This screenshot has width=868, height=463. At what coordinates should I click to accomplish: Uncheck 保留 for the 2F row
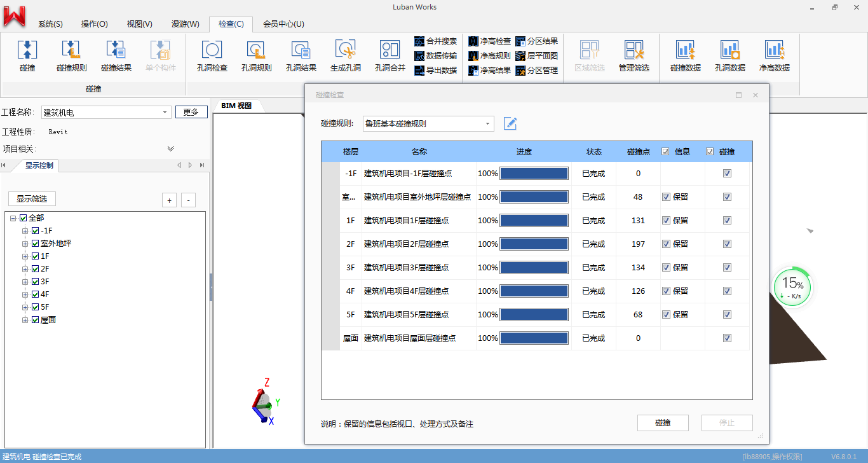coord(666,244)
